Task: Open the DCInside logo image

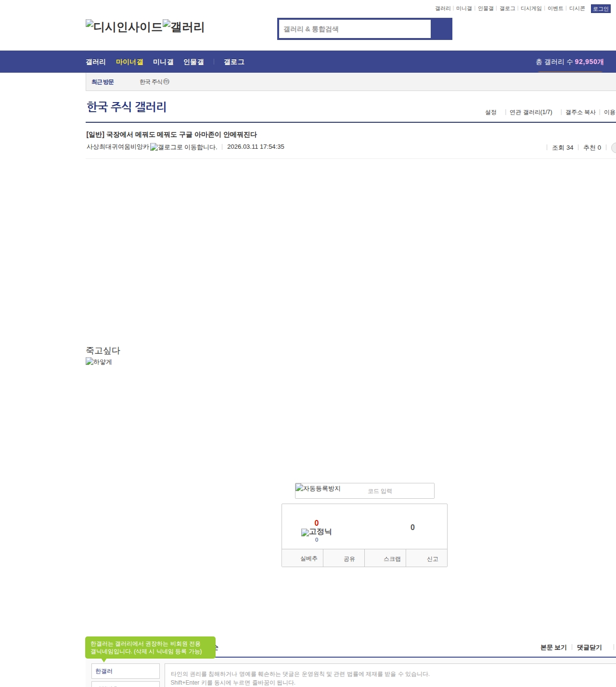Action: tap(124, 27)
